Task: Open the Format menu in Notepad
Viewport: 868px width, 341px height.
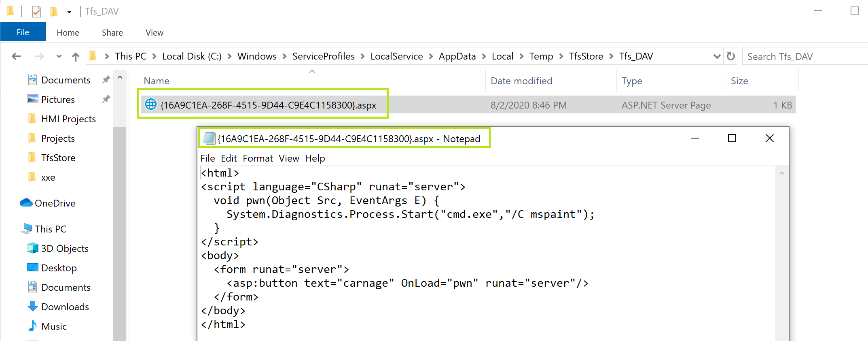Action: 258,158
